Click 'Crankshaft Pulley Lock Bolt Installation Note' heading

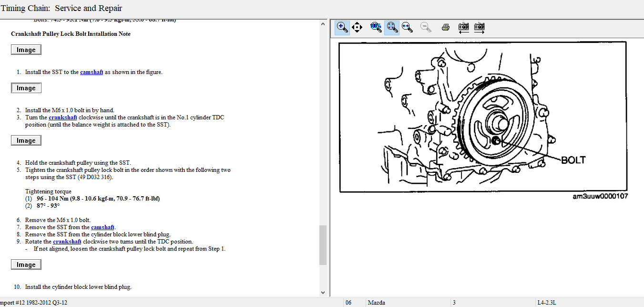click(x=71, y=34)
